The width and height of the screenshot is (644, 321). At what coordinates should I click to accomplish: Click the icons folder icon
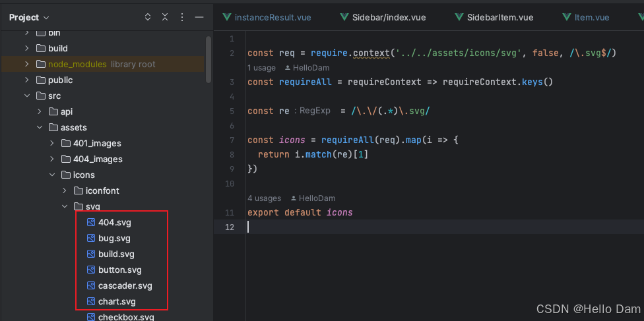(66, 175)
